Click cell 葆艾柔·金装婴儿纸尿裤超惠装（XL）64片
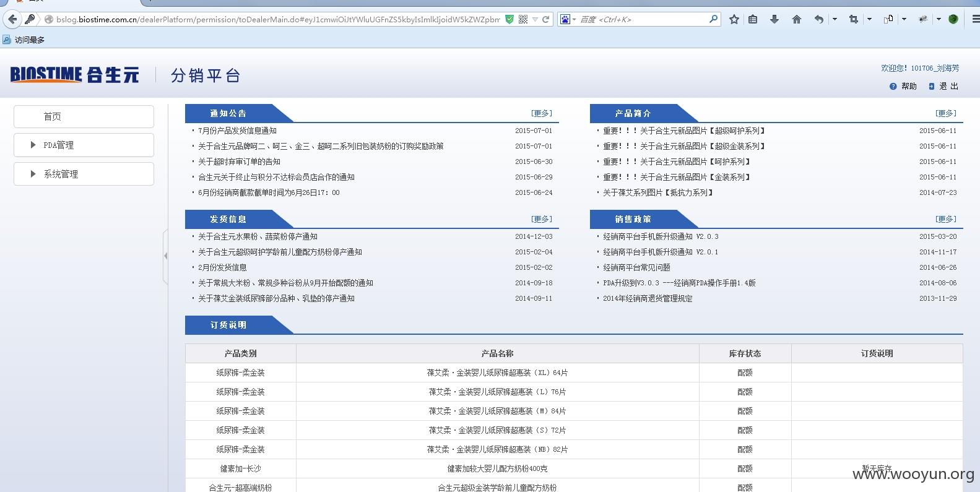Image resolution: width=980 pixels, height=492 pixels. click(497, 373)
